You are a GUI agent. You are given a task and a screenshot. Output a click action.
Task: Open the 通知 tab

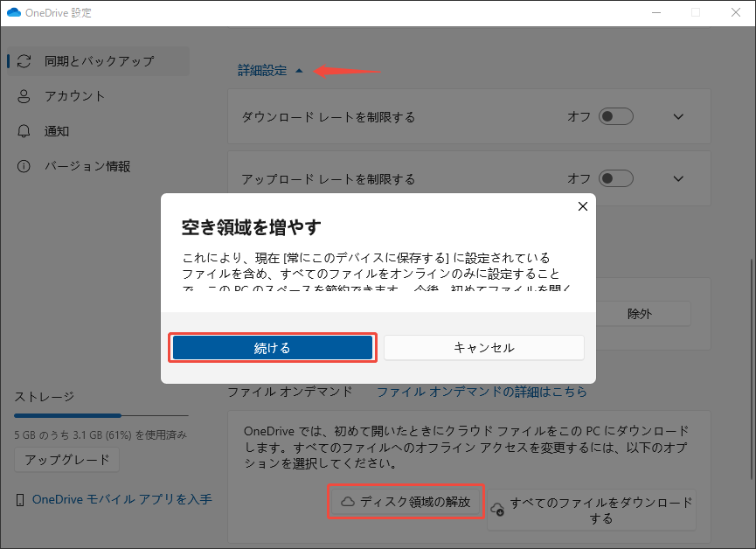[x=99, y=131]
